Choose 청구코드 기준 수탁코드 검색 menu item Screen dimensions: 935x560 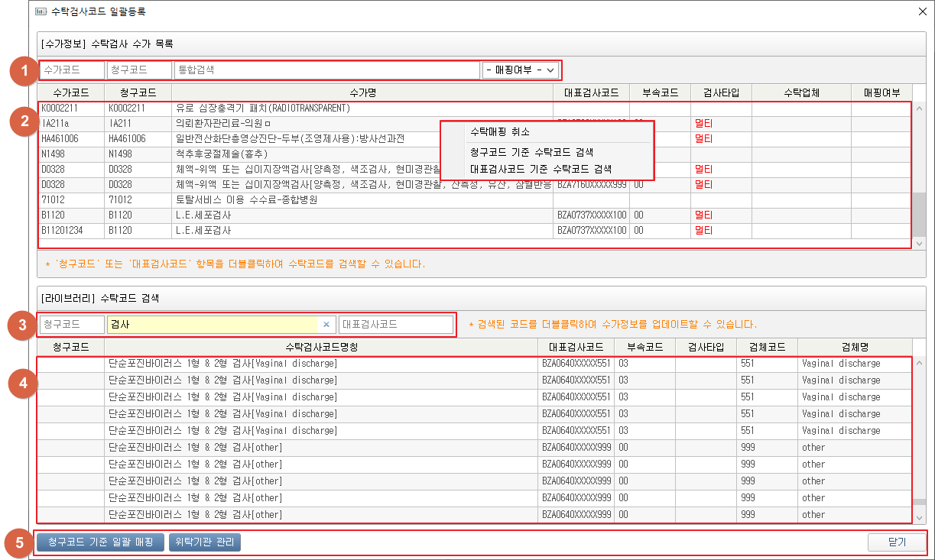point(531,153)
